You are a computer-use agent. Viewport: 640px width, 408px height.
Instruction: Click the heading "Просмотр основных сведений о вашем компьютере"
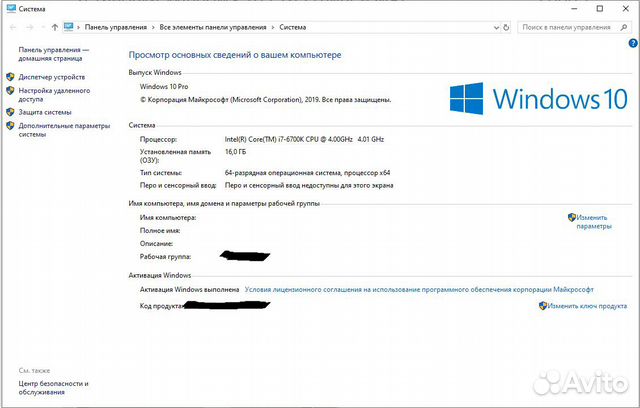click(235, 55)
